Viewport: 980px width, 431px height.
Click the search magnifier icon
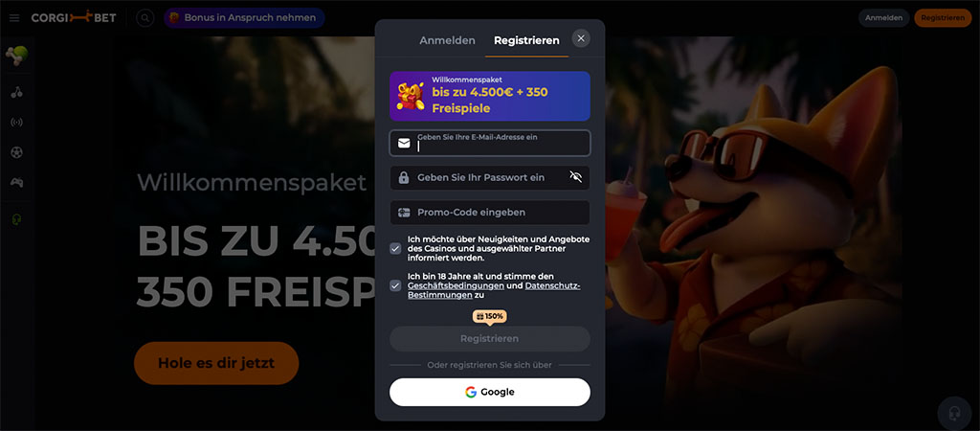[145, 18]
